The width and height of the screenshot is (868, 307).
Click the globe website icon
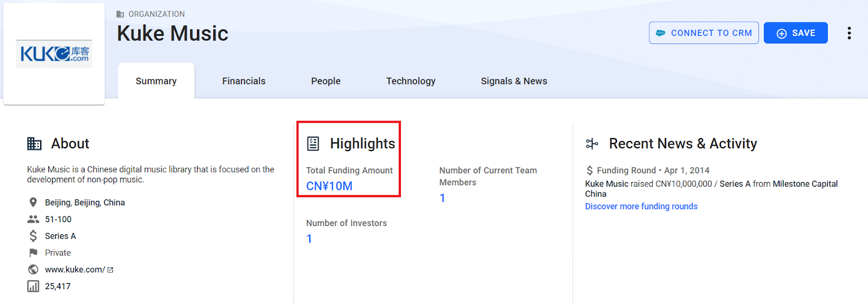[33, 270]
